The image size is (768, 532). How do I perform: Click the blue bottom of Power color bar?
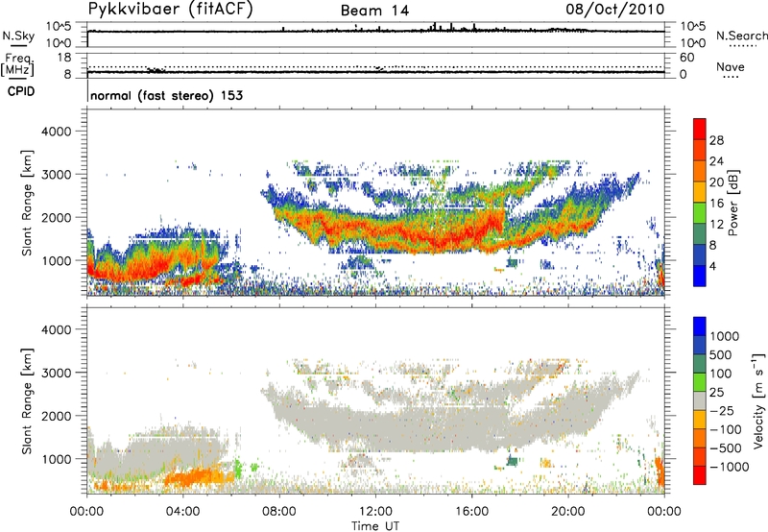(700, 276)
